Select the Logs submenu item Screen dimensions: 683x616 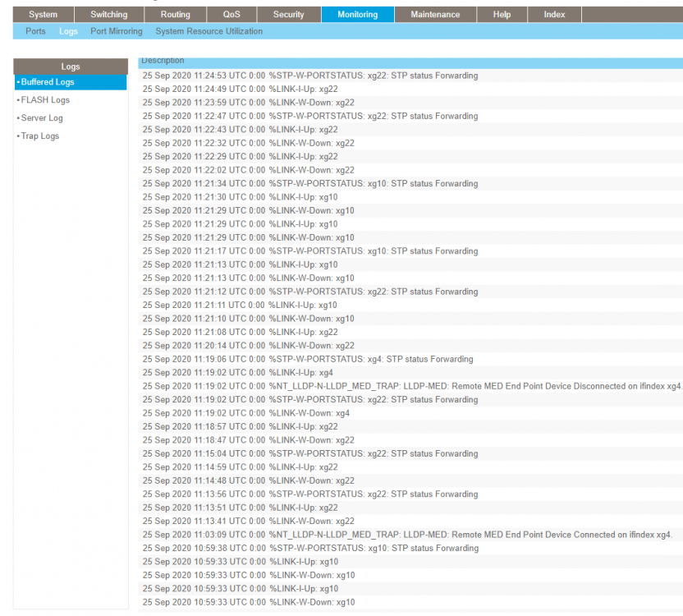68,31
